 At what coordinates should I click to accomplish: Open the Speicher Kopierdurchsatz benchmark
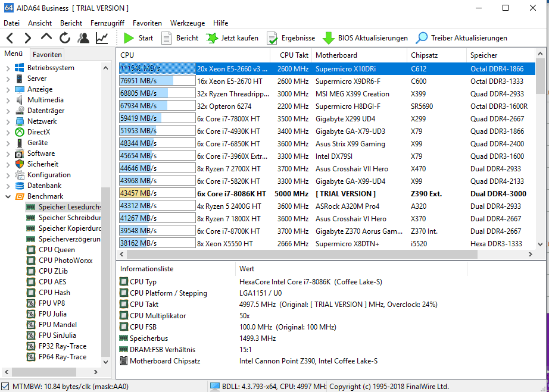point(70,228)
